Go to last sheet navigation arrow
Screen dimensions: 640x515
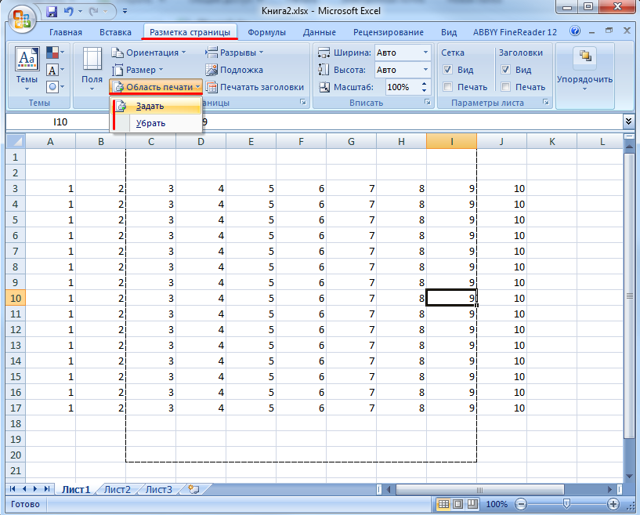point(47,489)
